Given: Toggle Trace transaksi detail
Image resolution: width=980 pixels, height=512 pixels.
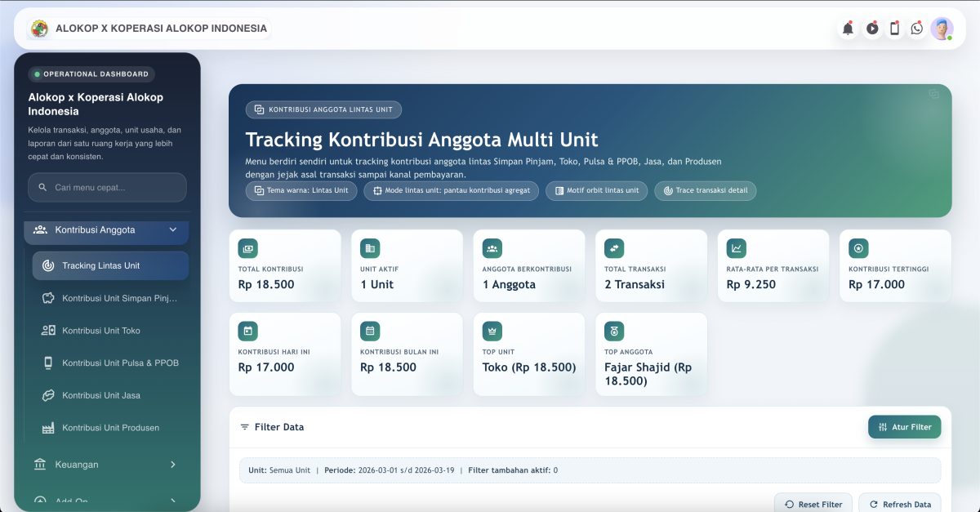Looking at the screenshot, I should (x=705, y=190).
